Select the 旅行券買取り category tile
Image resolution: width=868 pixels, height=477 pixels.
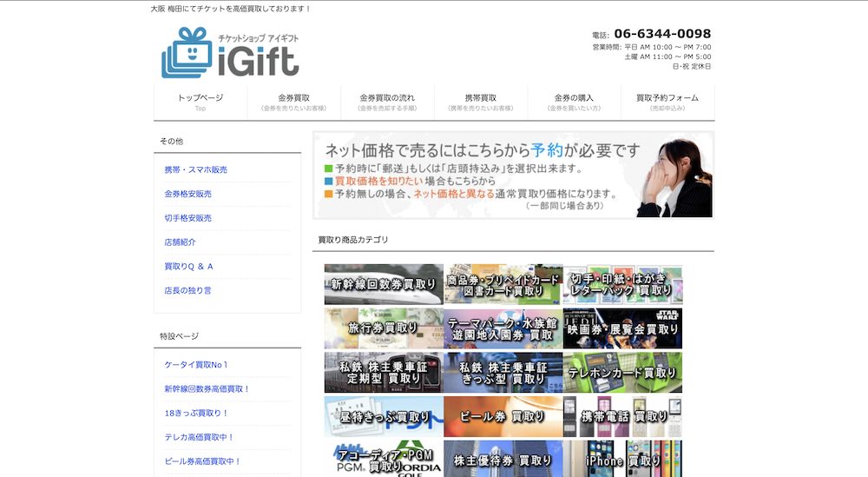coord(384,328)
